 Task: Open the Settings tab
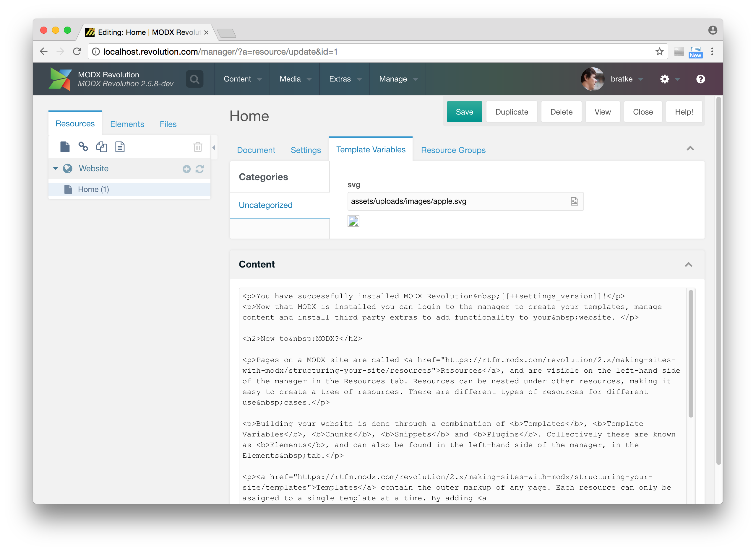(305, 150)
